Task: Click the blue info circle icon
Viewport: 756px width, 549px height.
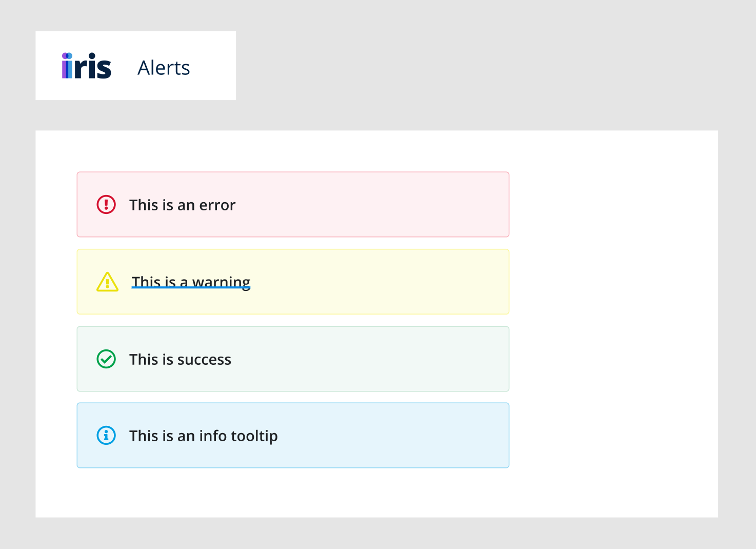Action: coord(106,436)
